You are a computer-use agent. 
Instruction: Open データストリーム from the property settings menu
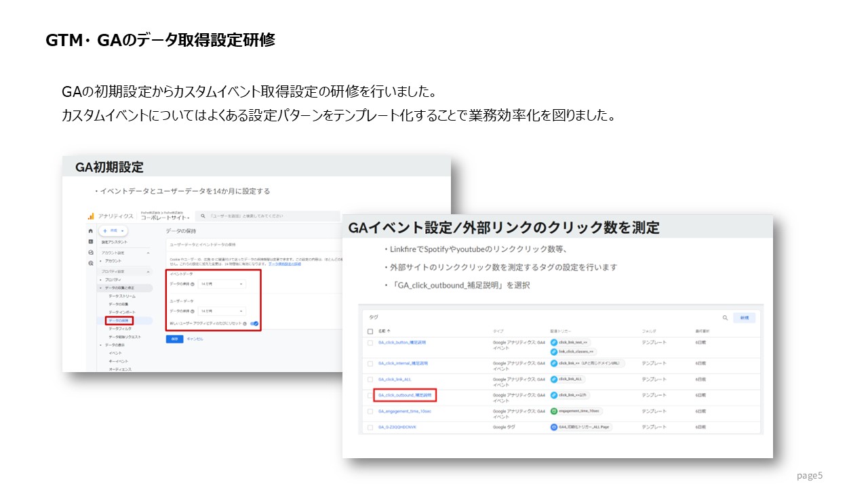point(122,296)
